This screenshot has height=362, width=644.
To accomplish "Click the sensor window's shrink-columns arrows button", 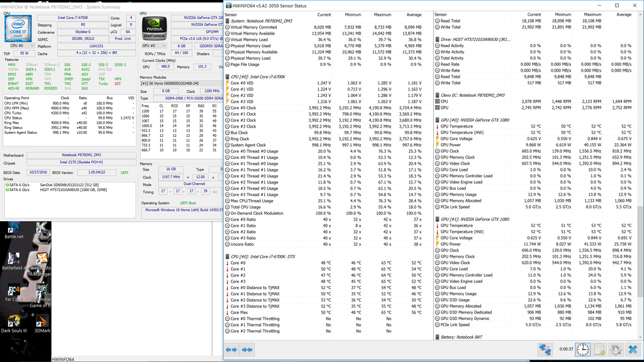I will (247, 349).
